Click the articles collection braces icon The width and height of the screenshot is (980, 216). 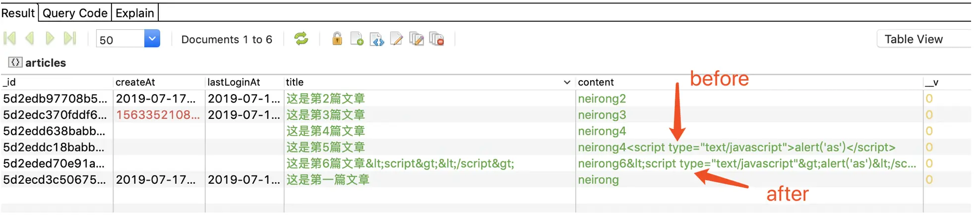pyautogui.click(x=15, y=62)
